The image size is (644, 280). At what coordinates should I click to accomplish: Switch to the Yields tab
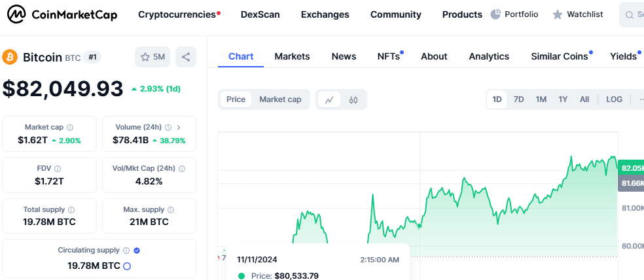(x=624, y=56)
